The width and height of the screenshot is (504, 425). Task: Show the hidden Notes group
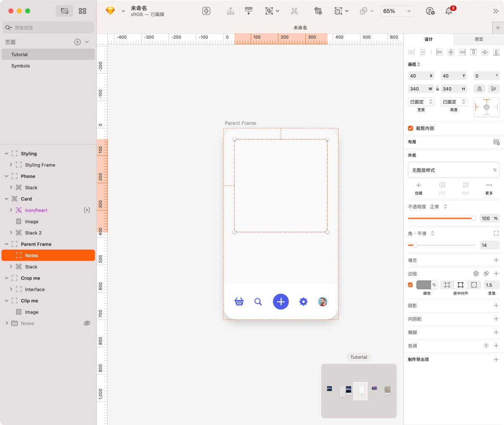tap(87, 323)
